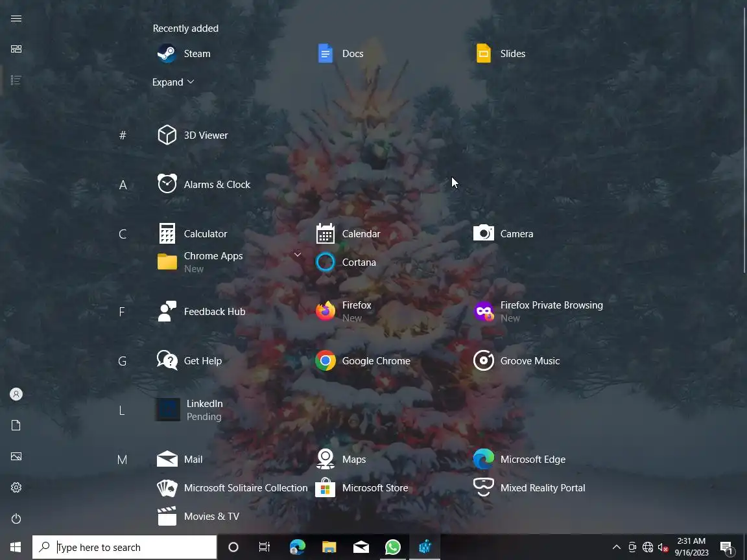This screenshot has width=747, height=560.
Task: Open Steam from Recently added
Action: coord(184,53)
